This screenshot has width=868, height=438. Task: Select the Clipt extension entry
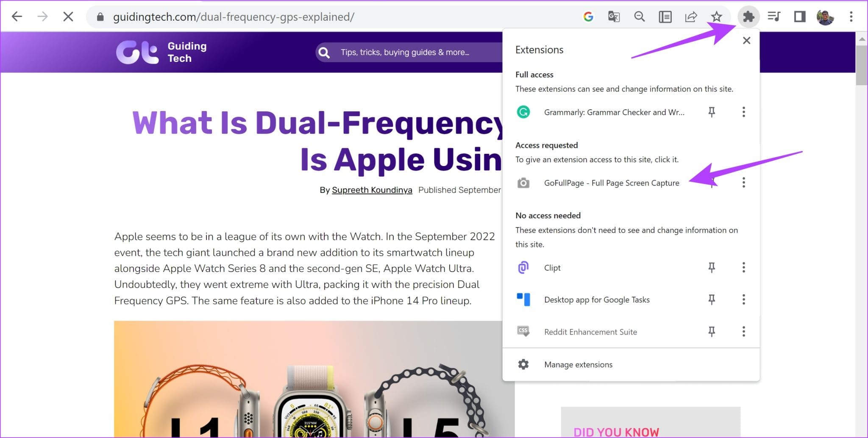pyautogui.click(x=552, y=268)
